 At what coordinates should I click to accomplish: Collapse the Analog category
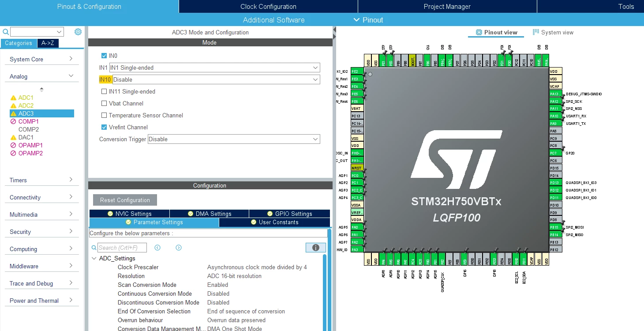[x=41, y=76]
